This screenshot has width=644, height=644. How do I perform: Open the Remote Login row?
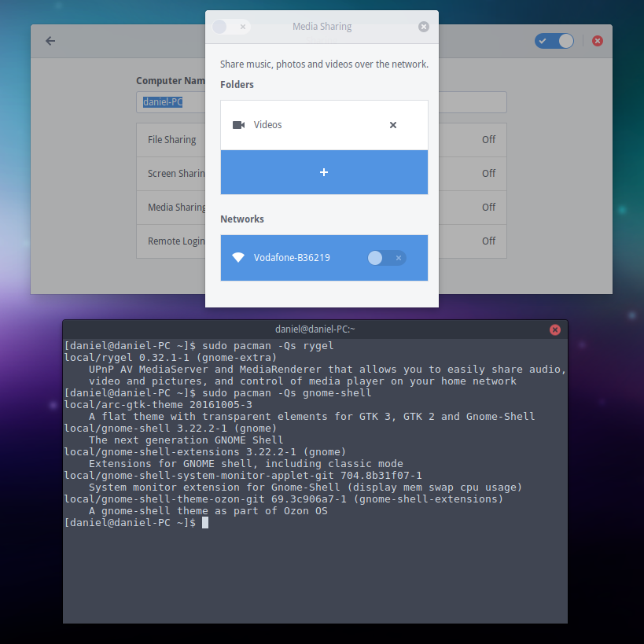(x=321, y=241)
